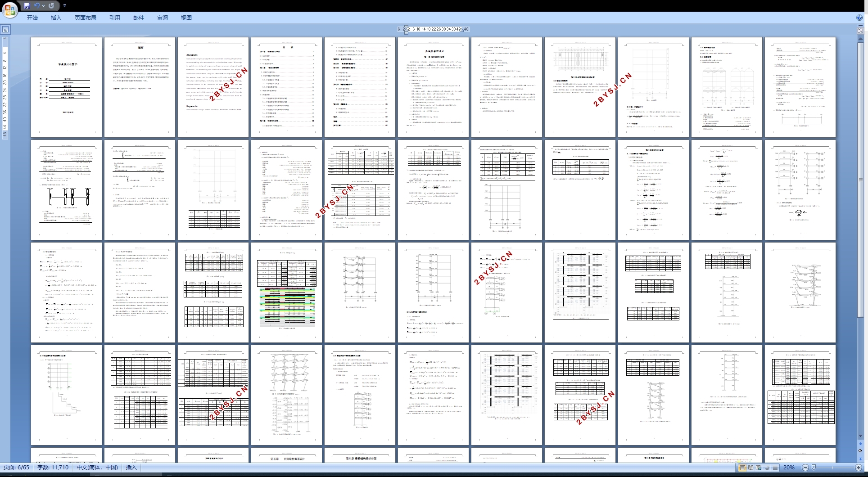Open zoom dialog via 20% label
This screenshot has width=868, height=477.
[x=789, y=468]
